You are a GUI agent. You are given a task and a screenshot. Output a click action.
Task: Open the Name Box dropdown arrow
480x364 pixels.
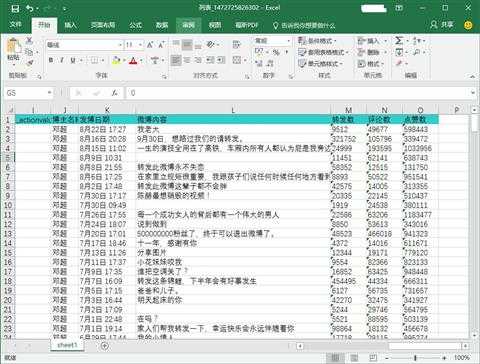49,93
